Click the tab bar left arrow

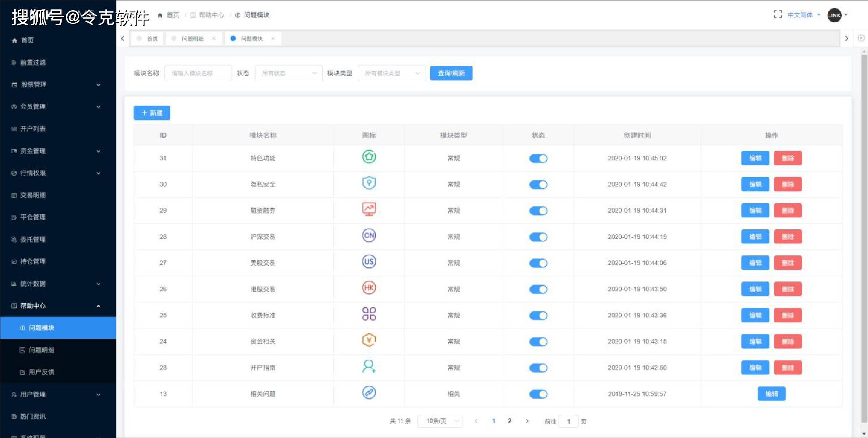pos(123,38)
